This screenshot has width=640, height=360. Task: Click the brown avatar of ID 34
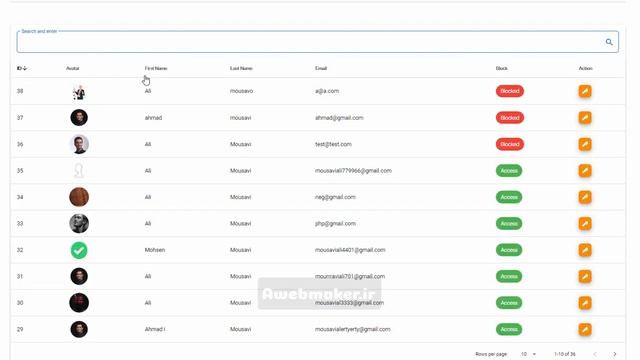pos(79,197)
